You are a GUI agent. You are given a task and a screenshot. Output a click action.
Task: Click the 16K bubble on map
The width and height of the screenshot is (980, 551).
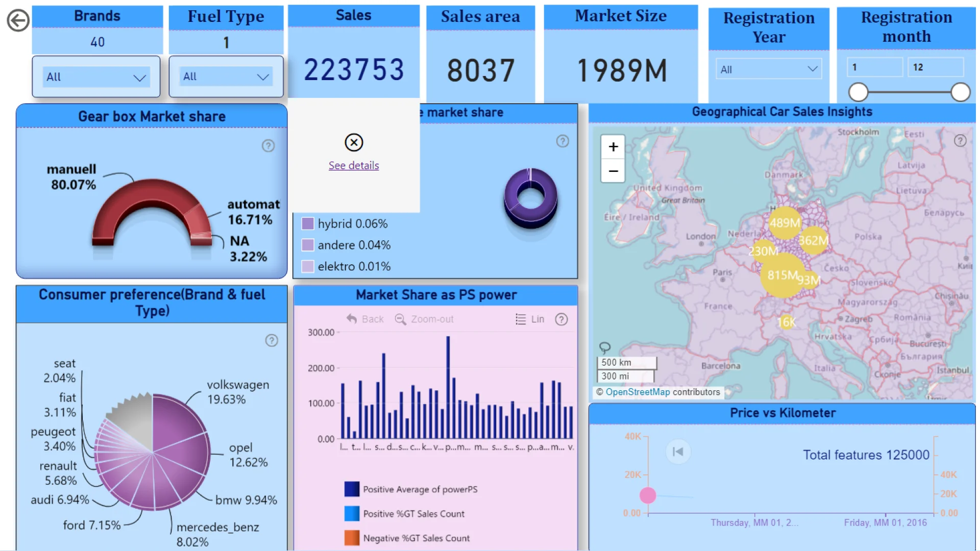pos(787,322)
